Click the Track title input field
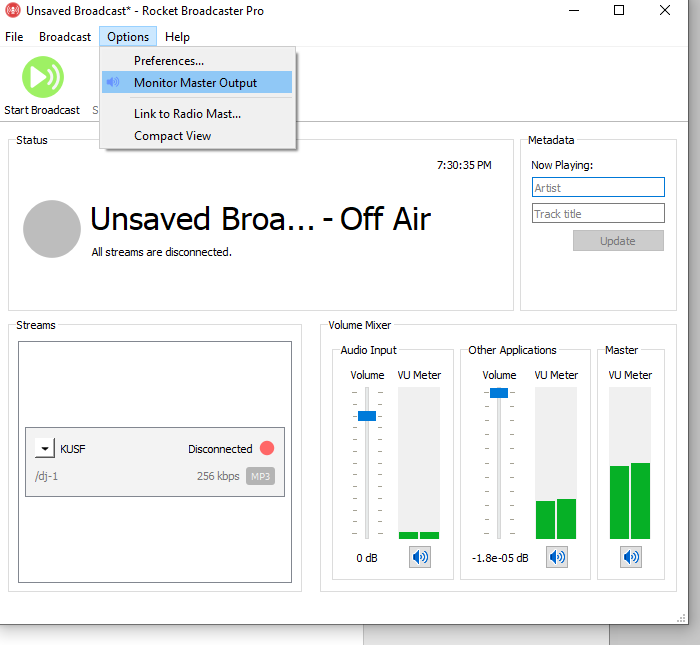The width and height of the screenshot is (700, 645). click(598, 213)
